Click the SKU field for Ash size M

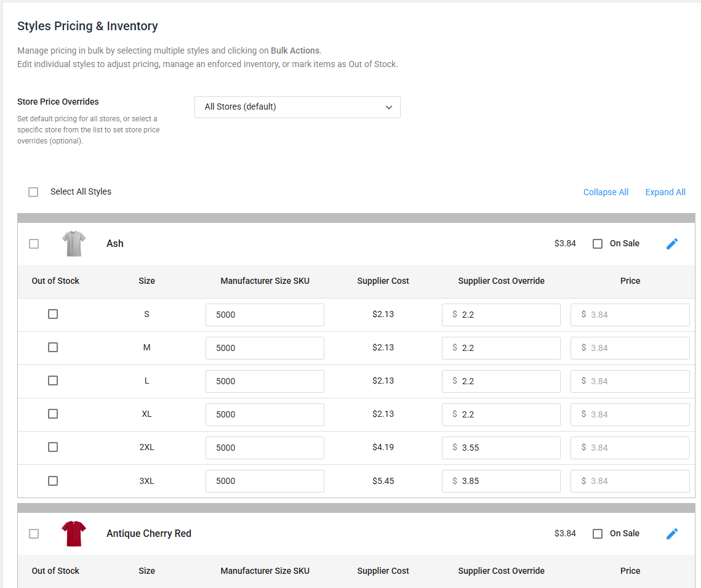click(265, 348)
